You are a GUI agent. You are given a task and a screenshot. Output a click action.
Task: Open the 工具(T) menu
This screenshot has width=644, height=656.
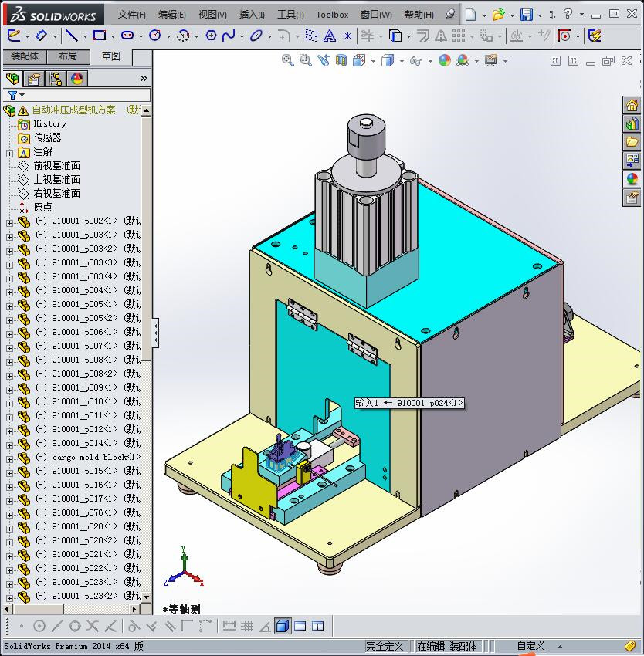click(x=290, y=15)
